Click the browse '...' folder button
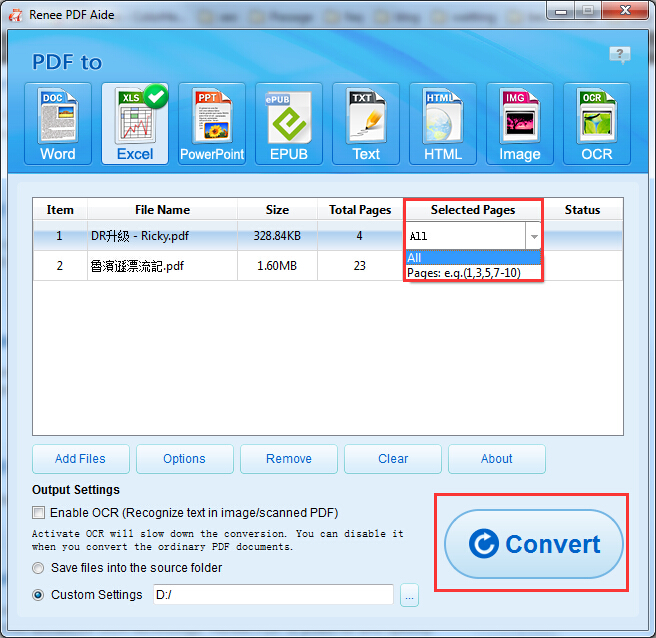 click(409, 596)
